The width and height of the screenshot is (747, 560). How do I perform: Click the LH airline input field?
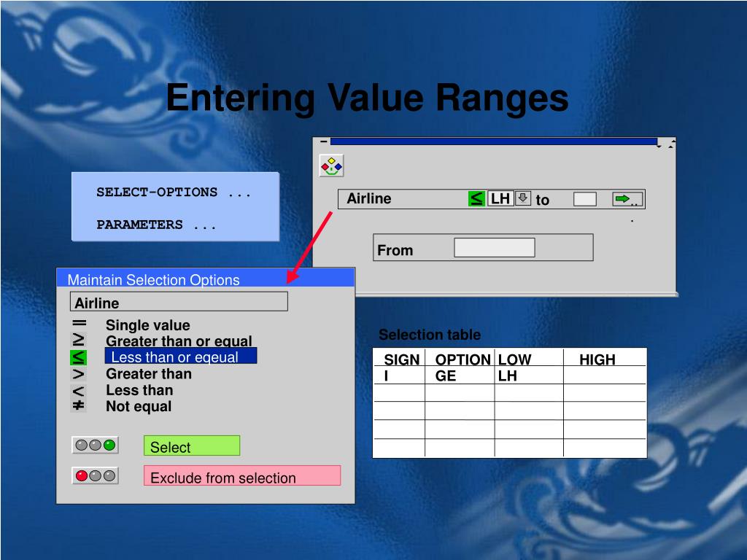click(x=500, y=198)
